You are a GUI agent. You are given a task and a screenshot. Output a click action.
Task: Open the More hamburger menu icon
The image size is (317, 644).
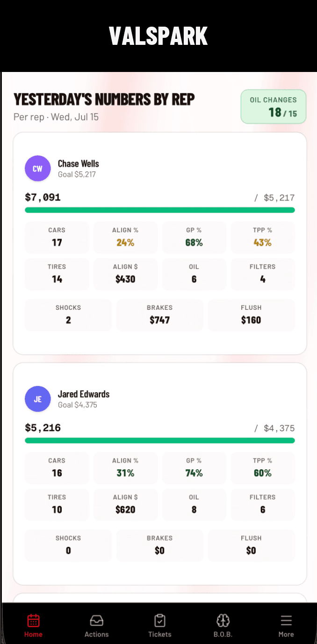pyautogui.click(x=286, y=620)
